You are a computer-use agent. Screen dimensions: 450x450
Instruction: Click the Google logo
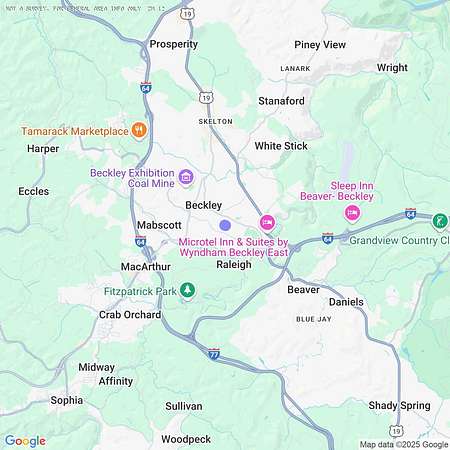pyautogui.click(x=25, y=441)
